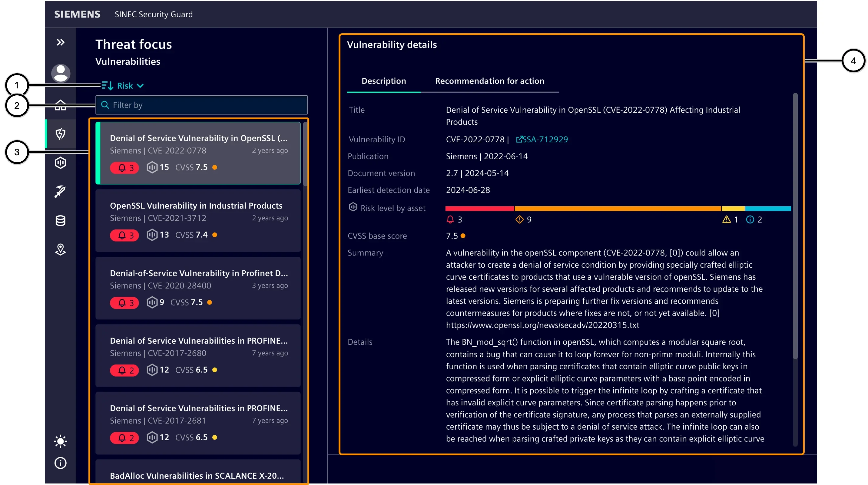This screenshot has height=485, width=868.
Task: Select the CVE-2017-2681 PROFINET vulnerability card
Action: tap(198, 423)
